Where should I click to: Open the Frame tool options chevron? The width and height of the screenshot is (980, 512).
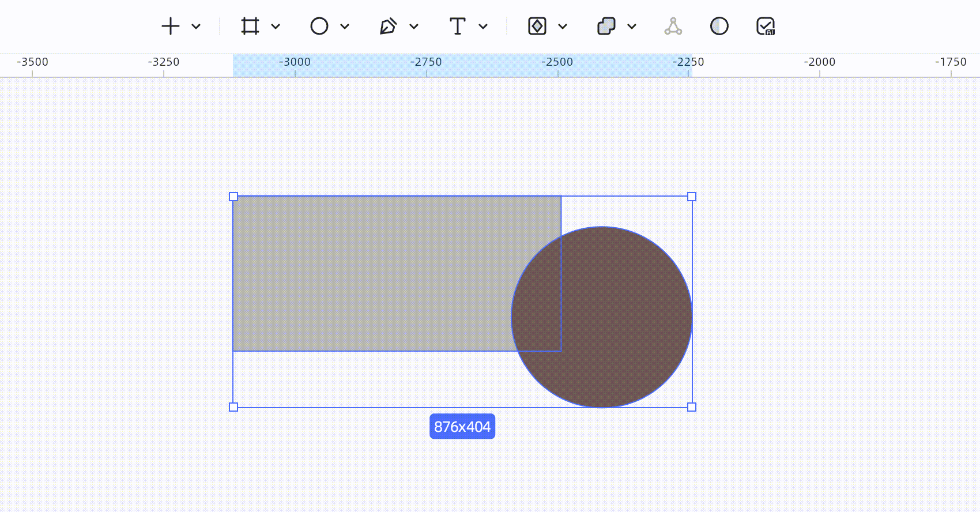(x=276, y=26)
